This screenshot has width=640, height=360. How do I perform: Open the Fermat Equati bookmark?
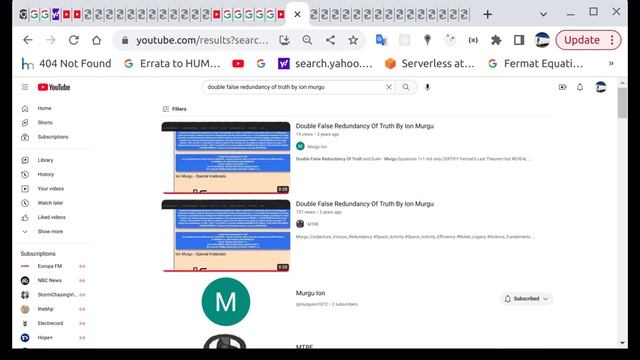[x=536, y=63]
